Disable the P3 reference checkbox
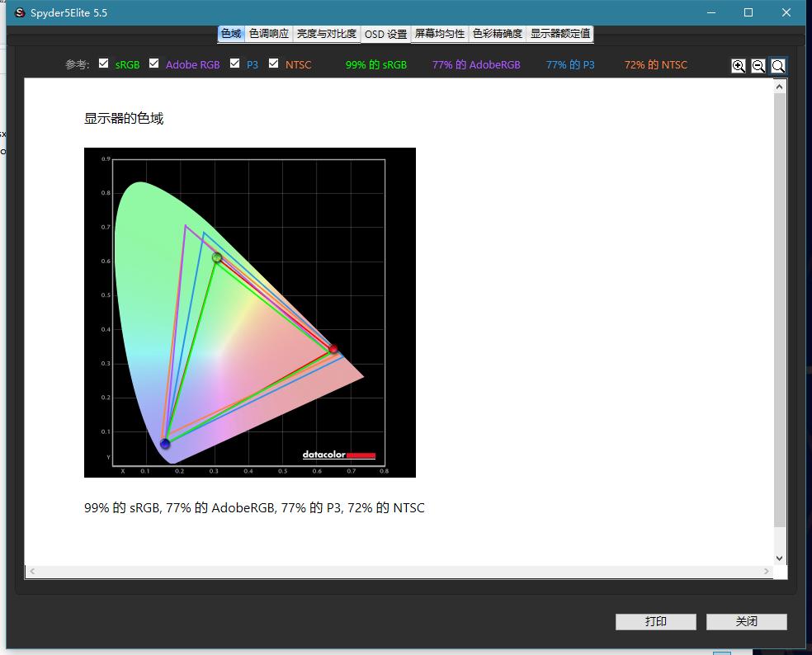 (x=234, y=64)
